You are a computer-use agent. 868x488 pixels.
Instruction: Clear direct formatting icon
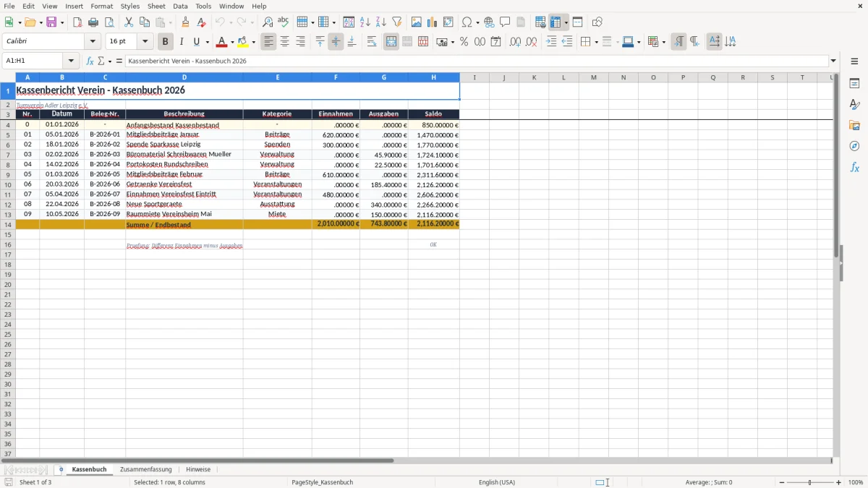[x=202, y=22]
